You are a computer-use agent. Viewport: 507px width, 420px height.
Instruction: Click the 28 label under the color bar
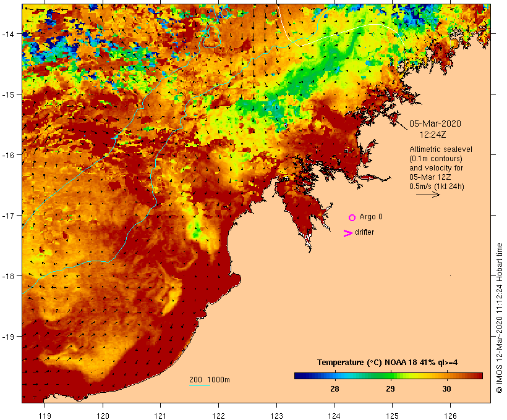click(334, 388)
